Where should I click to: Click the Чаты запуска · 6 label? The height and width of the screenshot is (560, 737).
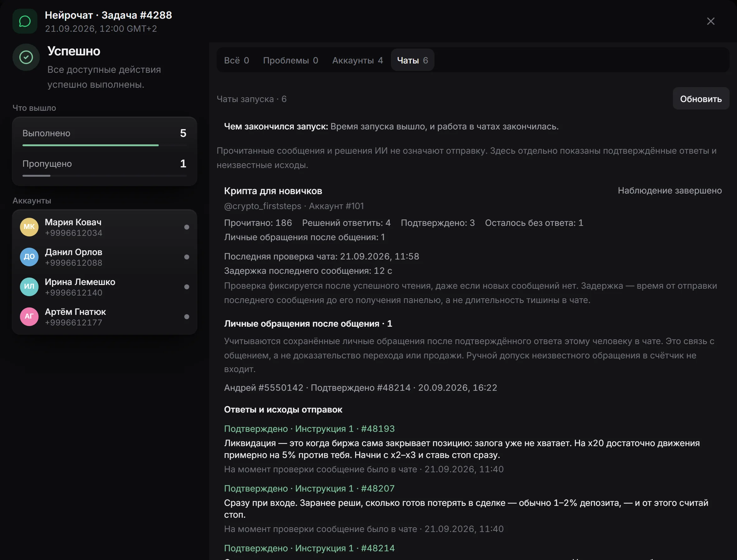coord(251,99)
